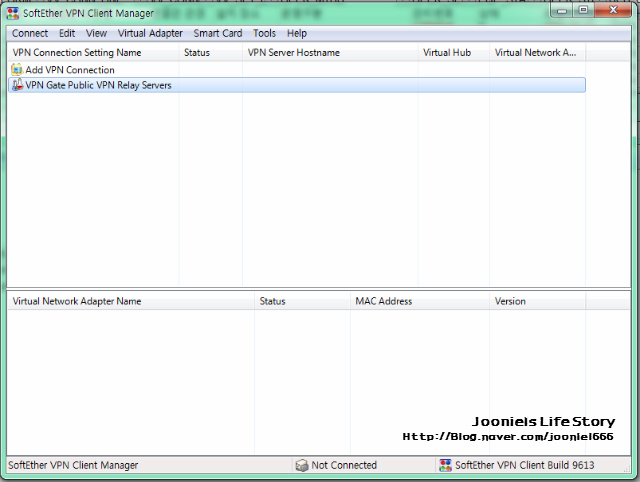Open the Smart Card menu
The image size is (640, 482).
pos(218,33)
